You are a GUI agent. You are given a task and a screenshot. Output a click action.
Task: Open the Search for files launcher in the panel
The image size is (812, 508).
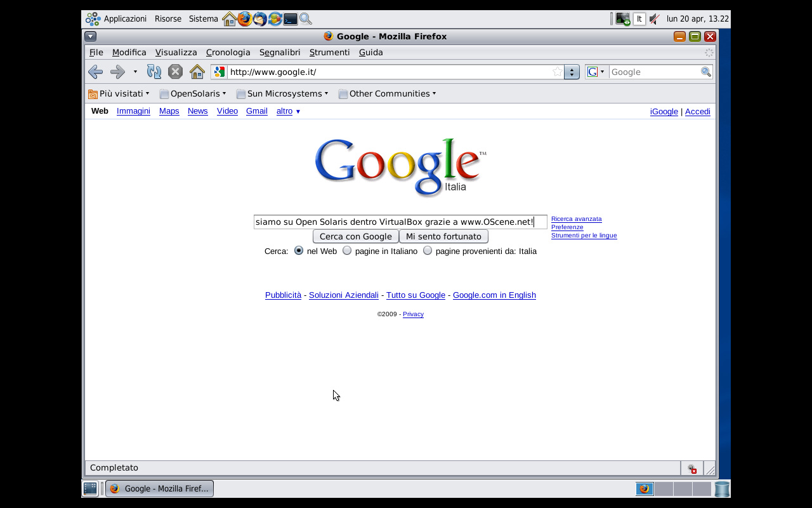[x=306, y=19]
